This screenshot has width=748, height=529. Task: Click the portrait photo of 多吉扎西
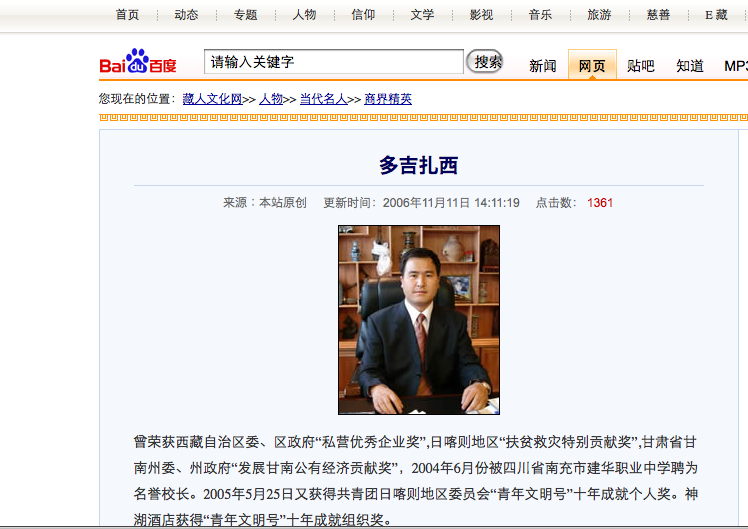click(x=419, y=320)
